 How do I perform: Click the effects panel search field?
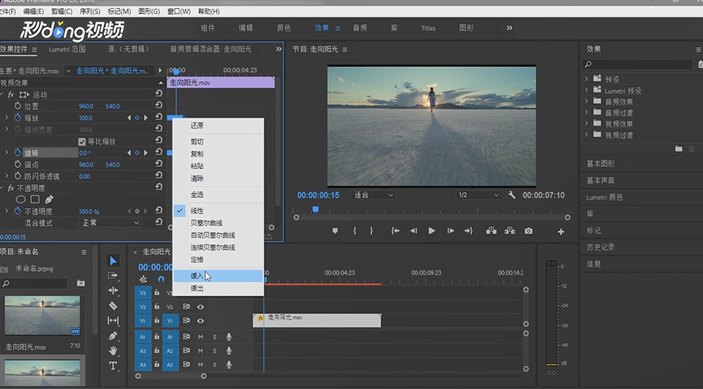pyautogui.click(x=637, y=65)
